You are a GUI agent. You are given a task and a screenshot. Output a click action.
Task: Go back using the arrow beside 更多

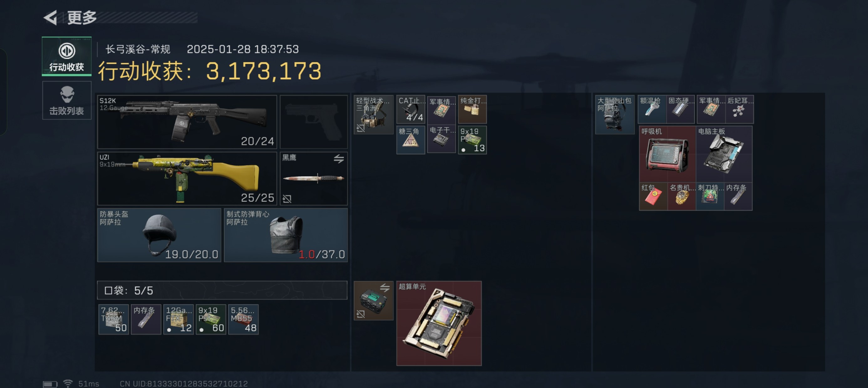51,18
